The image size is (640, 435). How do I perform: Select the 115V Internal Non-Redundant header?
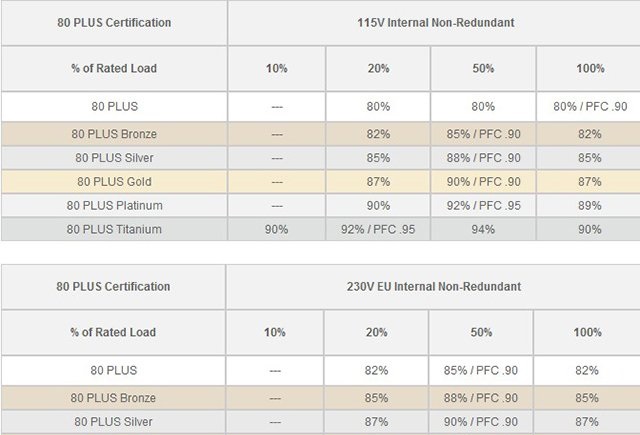point(433,22)
